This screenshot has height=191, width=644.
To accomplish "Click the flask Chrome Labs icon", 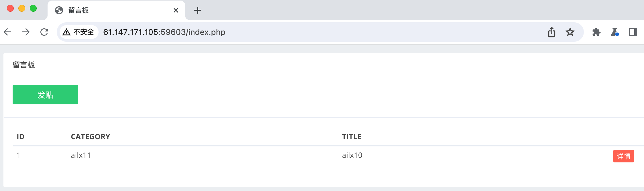I will 614,32.
